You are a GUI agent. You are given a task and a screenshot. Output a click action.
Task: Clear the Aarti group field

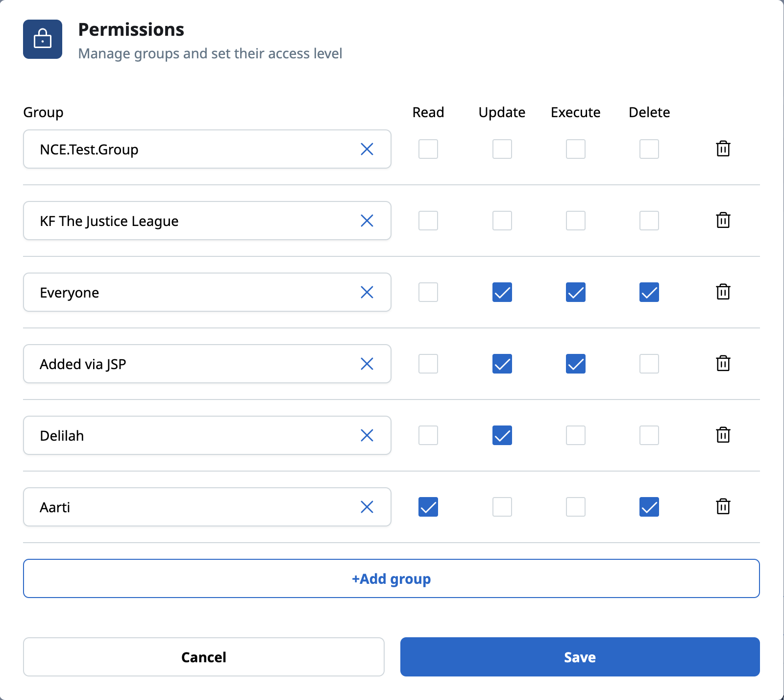click(x=367, y=507)
